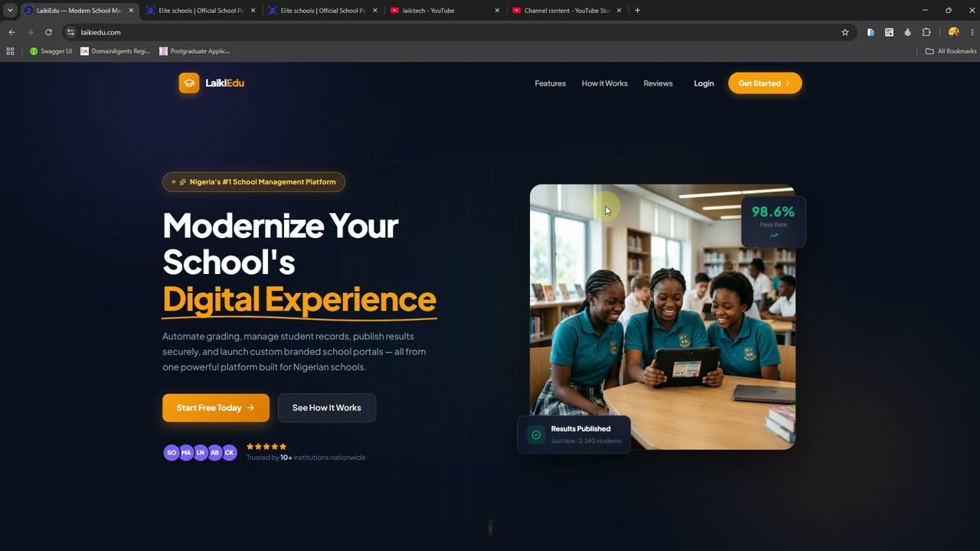
Task: Click the site information icon in address bar
Action: [x=70, y=32]
